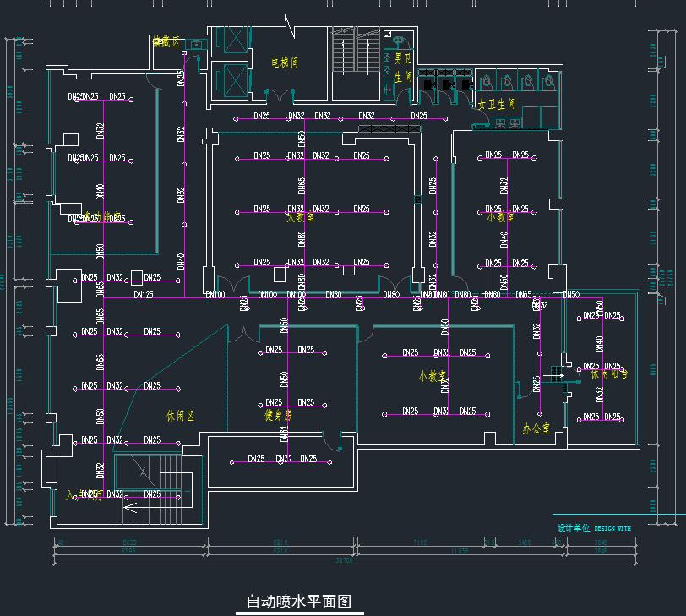Select the 办公室 room label
Image resolution: width=686 pixels, height=616 pixels.
[x=536, y=428]
